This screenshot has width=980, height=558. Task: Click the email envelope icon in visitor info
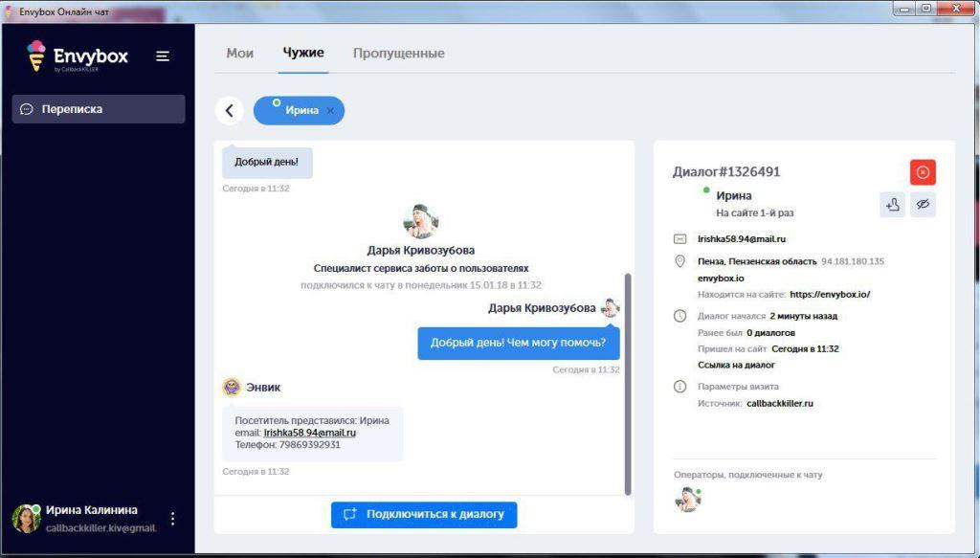click(680, 238)
